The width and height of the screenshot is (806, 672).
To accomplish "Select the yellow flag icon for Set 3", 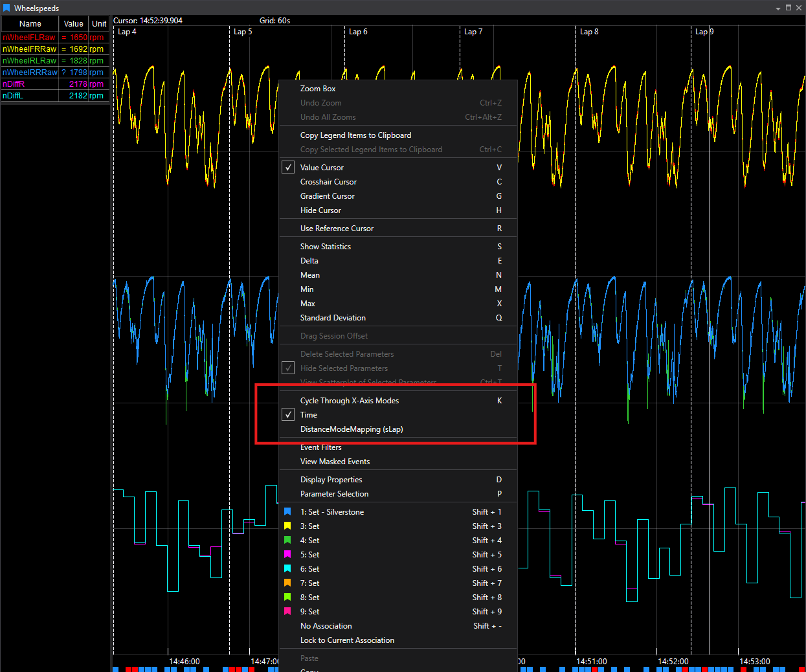I will click(x=287, y=526).
